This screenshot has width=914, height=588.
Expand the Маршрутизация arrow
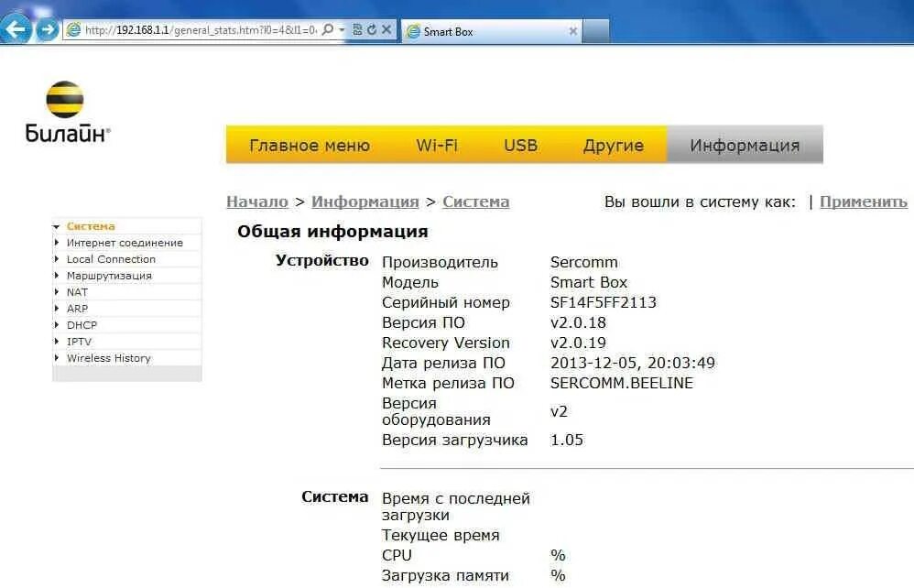click(x=57, y=275)
